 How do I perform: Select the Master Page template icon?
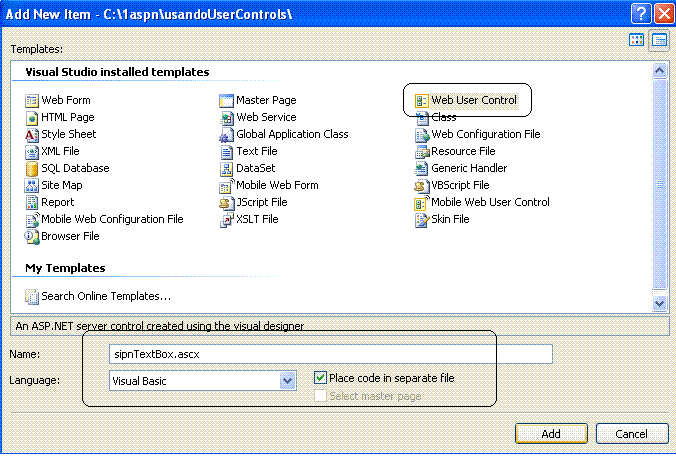(x=226, y=101)
